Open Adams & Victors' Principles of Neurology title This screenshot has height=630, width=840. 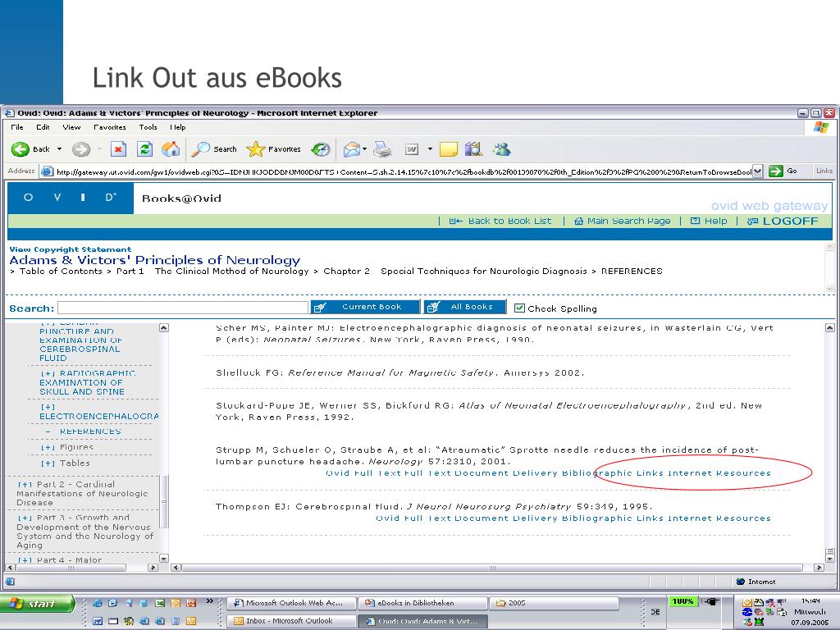click(155, 260)
